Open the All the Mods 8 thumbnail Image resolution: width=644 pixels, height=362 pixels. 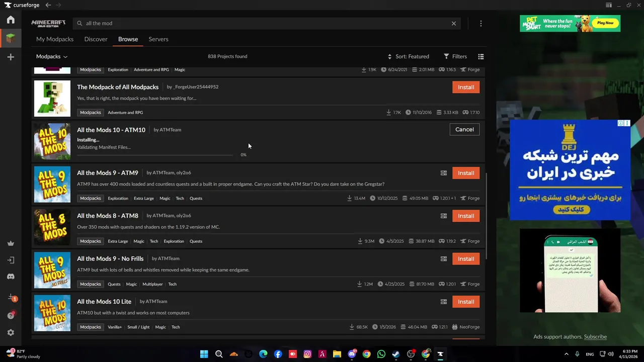[x=52, y=227]
